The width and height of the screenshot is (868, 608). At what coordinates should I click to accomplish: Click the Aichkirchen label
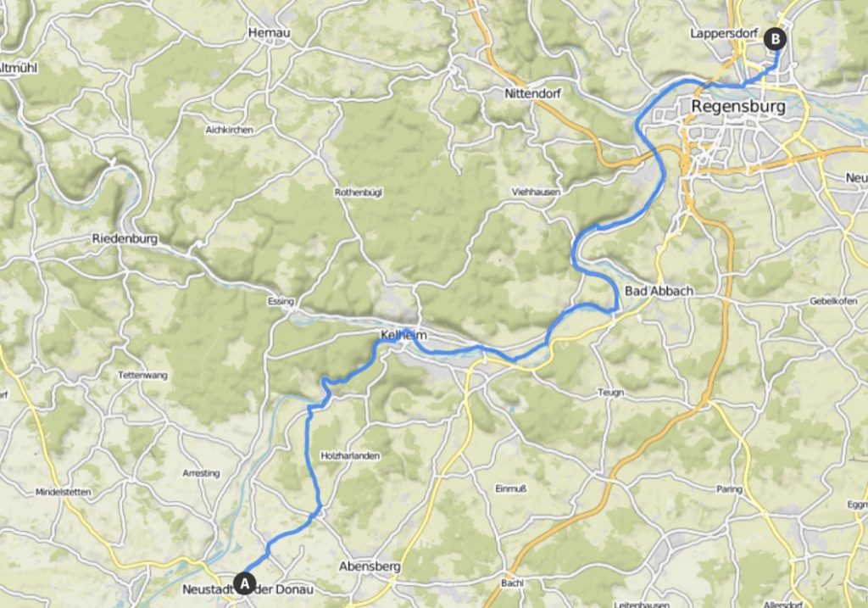click(x=229, y=130)
